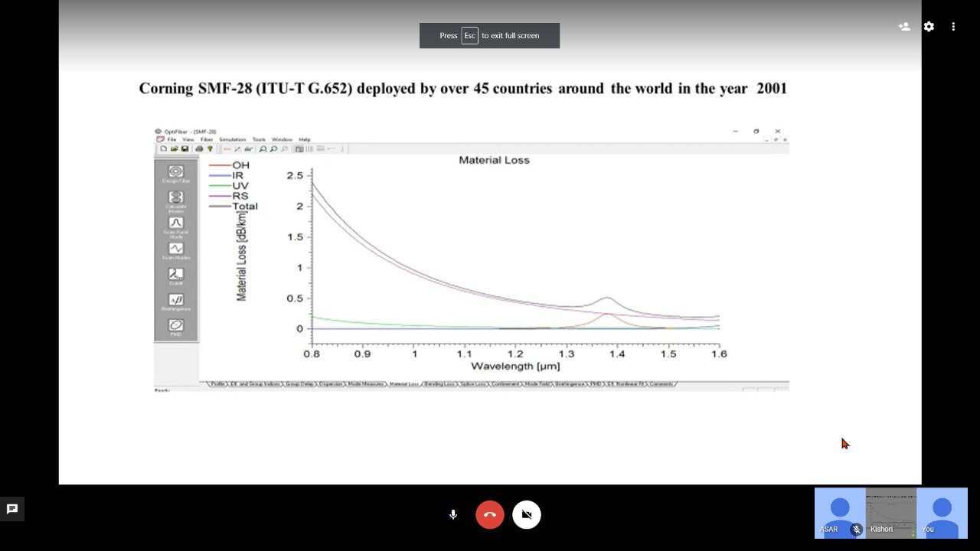This screenshot has height=551, width=980.
Task: Click the OH legend entry
Action: pyautogui.click(x=230, y=165)
